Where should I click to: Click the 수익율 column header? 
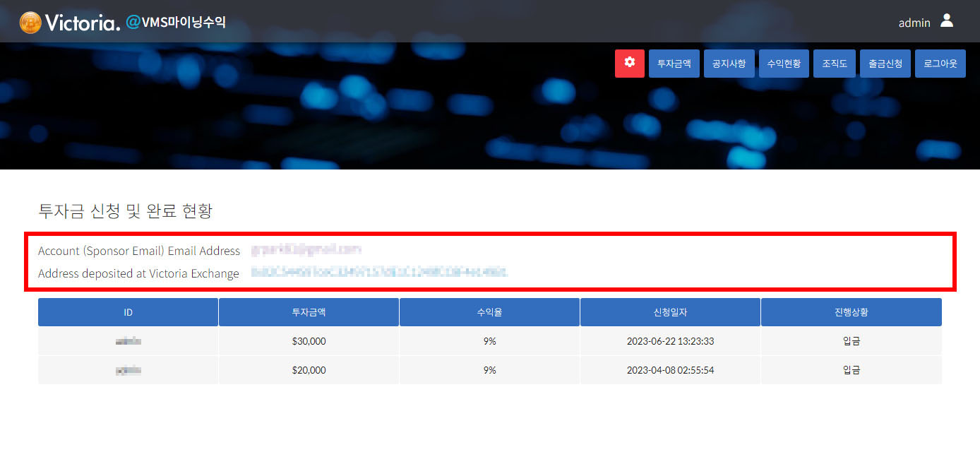coord(489,312)
